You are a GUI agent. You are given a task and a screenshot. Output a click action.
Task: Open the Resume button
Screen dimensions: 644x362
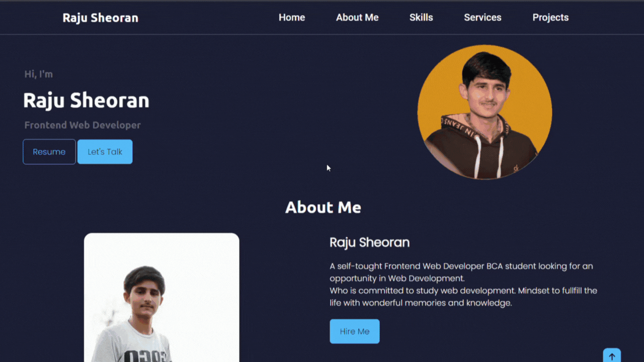(x=49, y=152)
